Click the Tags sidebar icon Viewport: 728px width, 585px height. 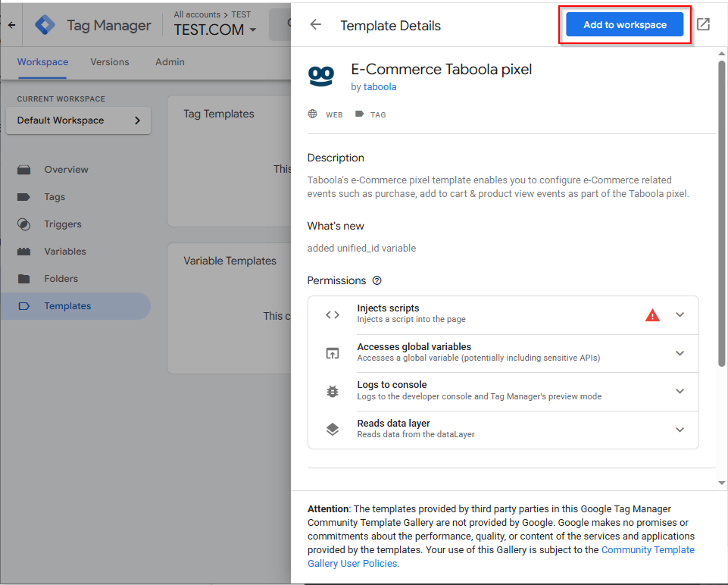23,197
